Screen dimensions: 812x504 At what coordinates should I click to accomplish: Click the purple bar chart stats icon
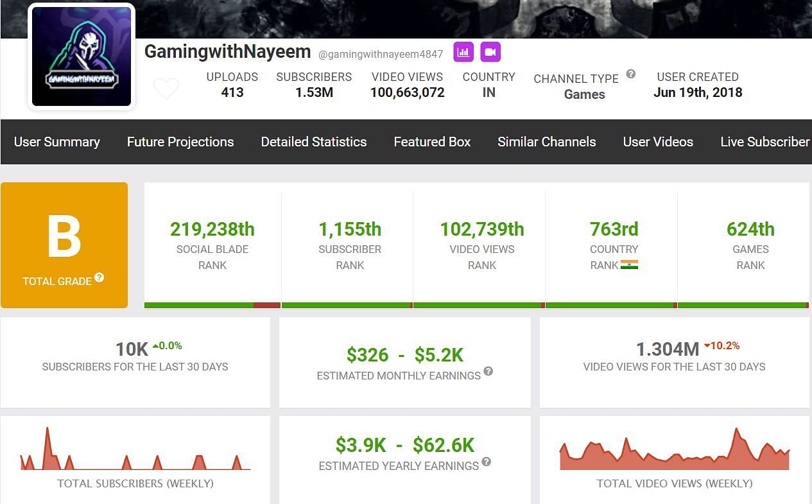[463, 53]
